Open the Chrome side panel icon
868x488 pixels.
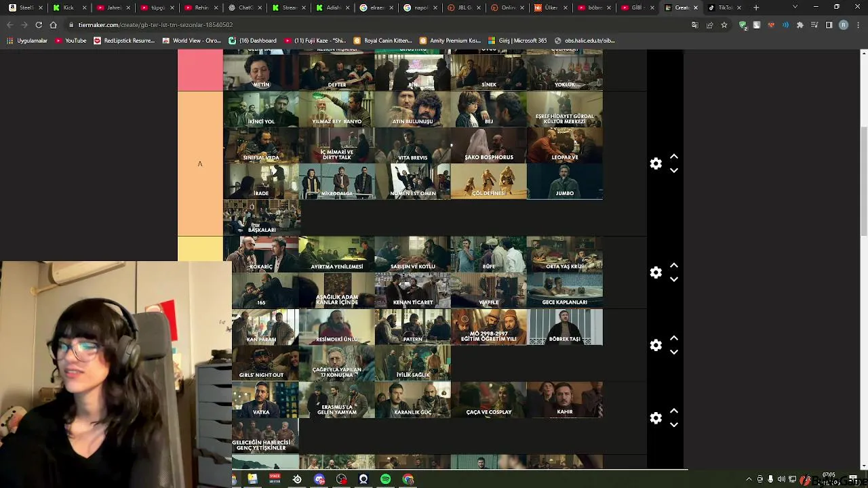pos(829,25)
